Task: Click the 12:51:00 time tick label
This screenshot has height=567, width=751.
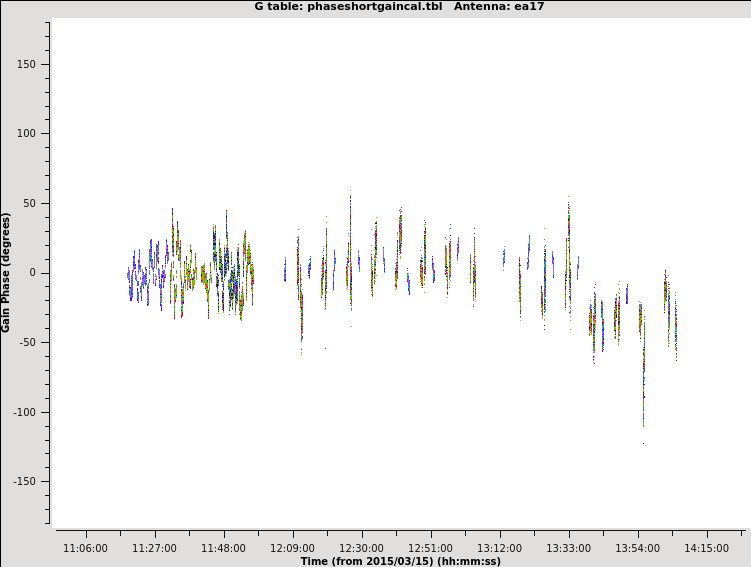Action: (x=430, y=548)
